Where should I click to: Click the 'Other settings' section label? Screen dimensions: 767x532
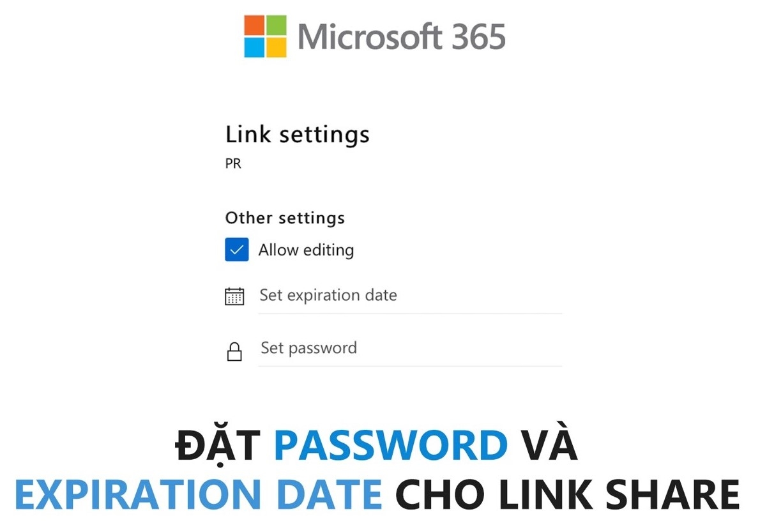(x=285, y=218)
